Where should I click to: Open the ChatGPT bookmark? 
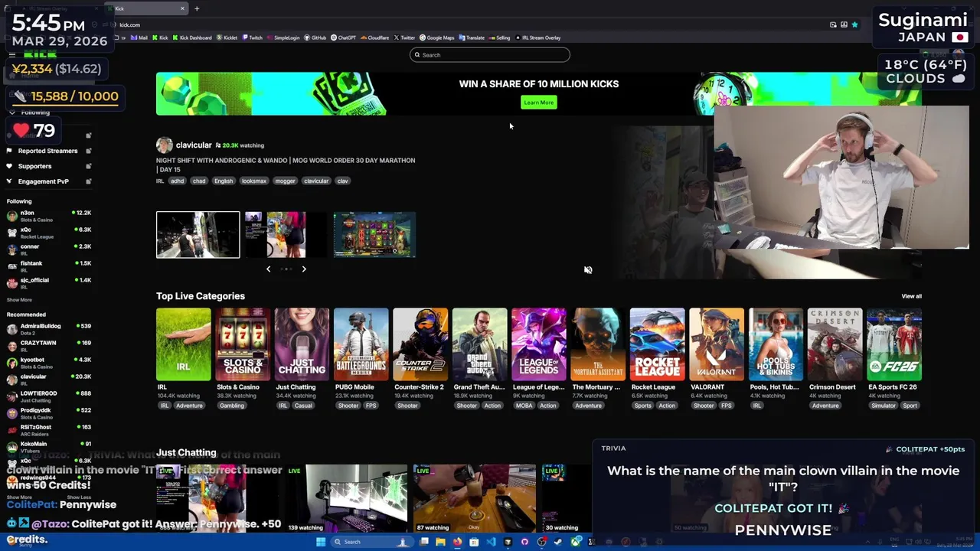344,37
